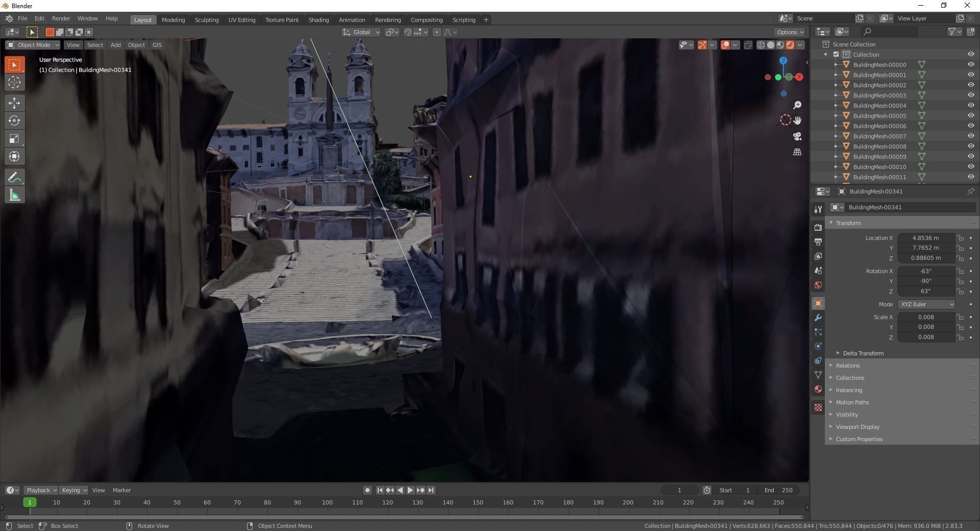Switch to the Shading workspace tab

point(318,20)
